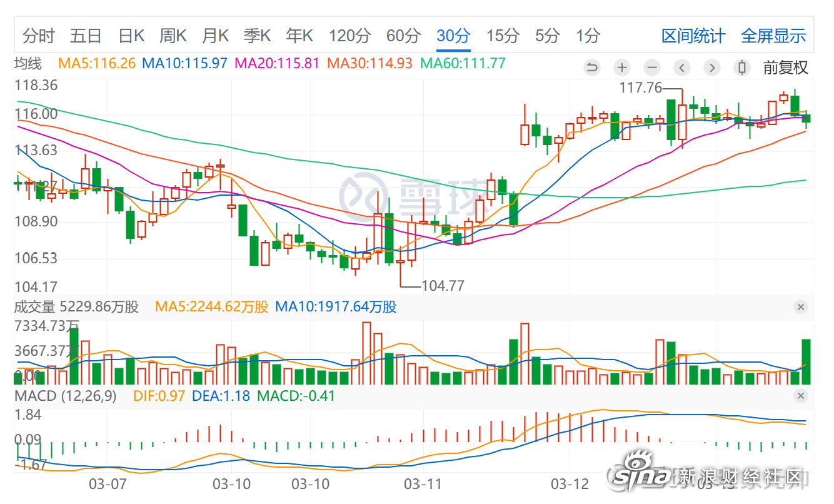
Task: Switch to the 15分 interval tab
Action: pyautogui.click(x=503, y=36)
